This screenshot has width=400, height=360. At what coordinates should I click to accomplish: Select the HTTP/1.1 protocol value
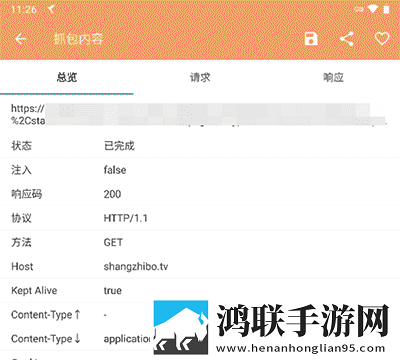[126, 218]
